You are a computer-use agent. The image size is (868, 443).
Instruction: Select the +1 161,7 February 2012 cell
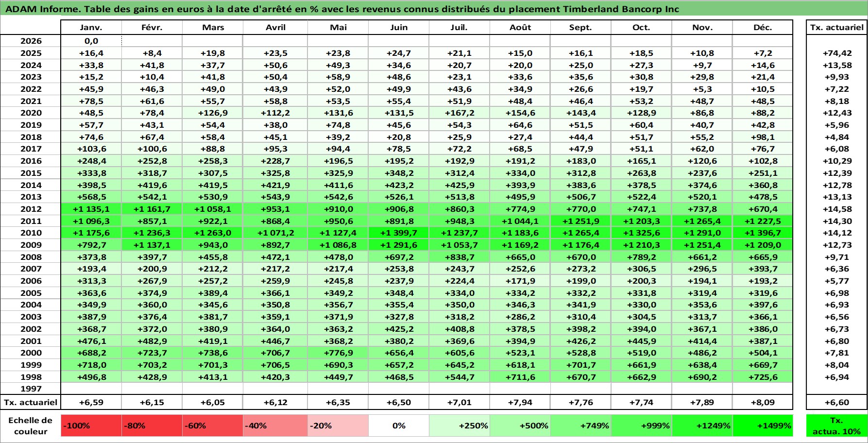[x=152, y=209]
